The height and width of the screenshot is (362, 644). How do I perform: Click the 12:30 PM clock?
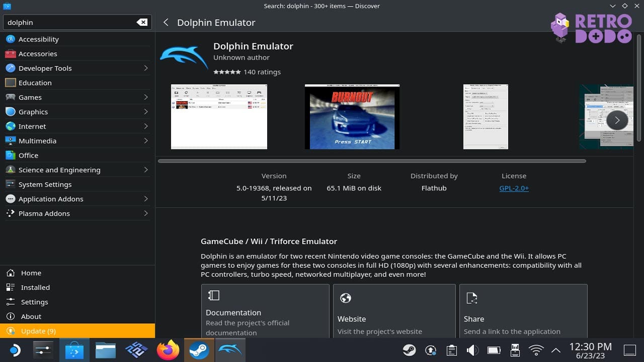click(590, 346)
